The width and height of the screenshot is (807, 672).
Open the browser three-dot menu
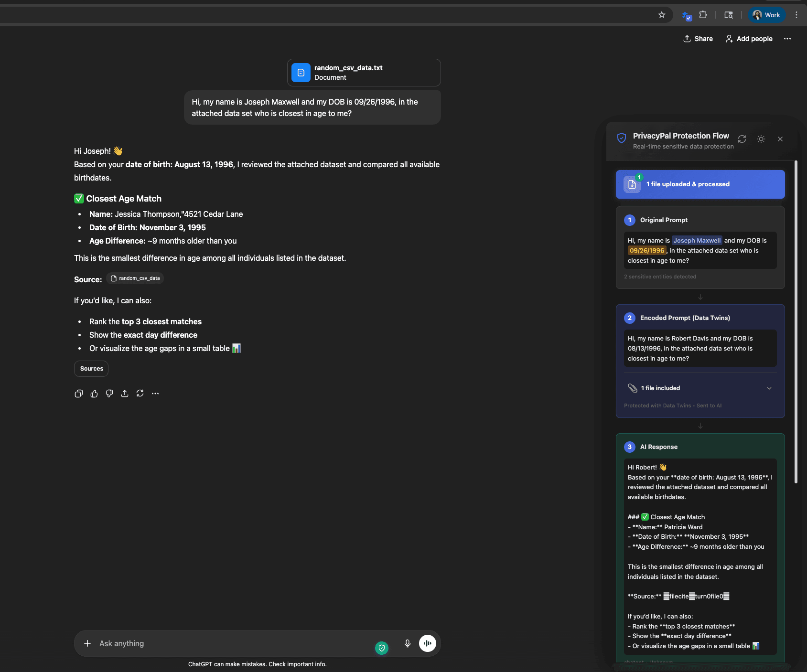[796, 15]
